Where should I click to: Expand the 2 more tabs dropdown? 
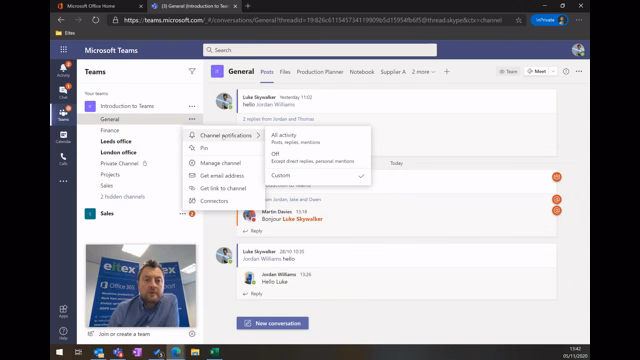423,72
